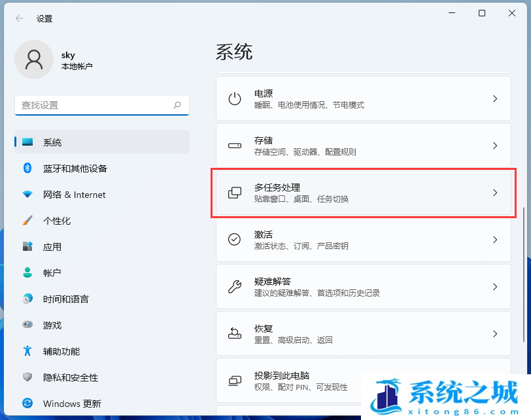Click the 个性化 paintbrush icon
The width and height of the screenshot is (531, 420).
26,221
